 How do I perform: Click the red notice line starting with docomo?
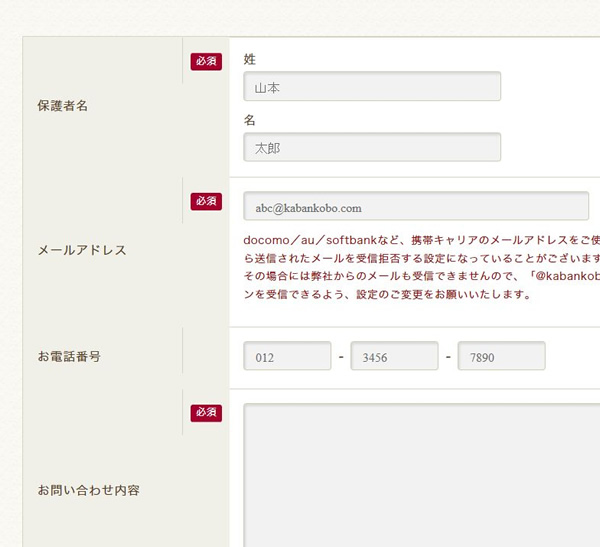click(420, 240)
